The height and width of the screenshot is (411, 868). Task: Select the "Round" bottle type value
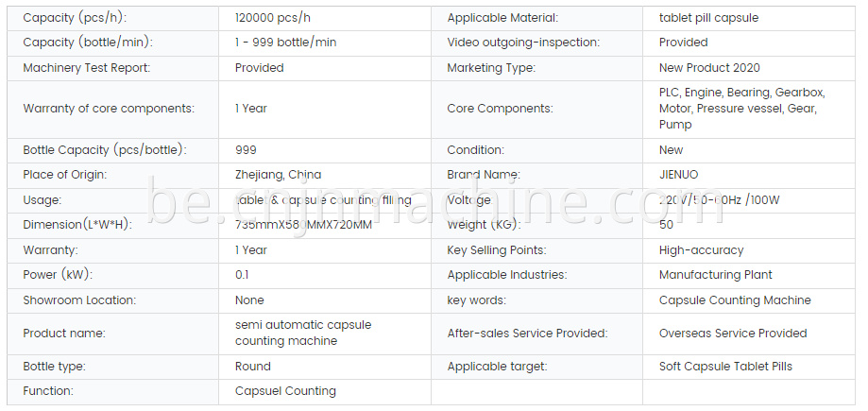coord(252,367)
